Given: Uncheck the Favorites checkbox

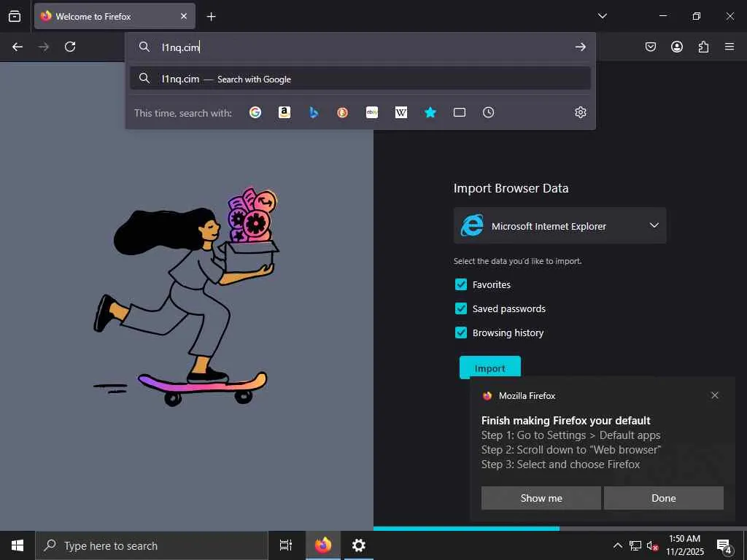Looking at the screenshot, I should (461, 284).
